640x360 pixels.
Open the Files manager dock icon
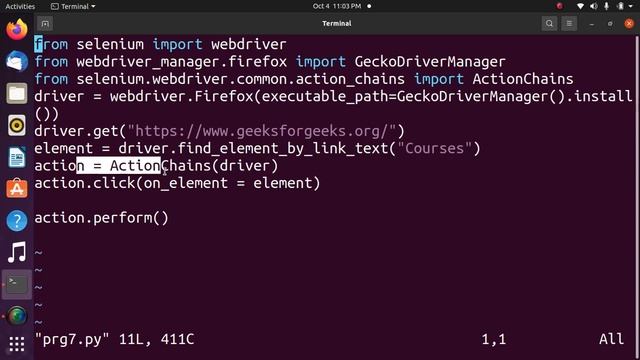tap(17, 93)
